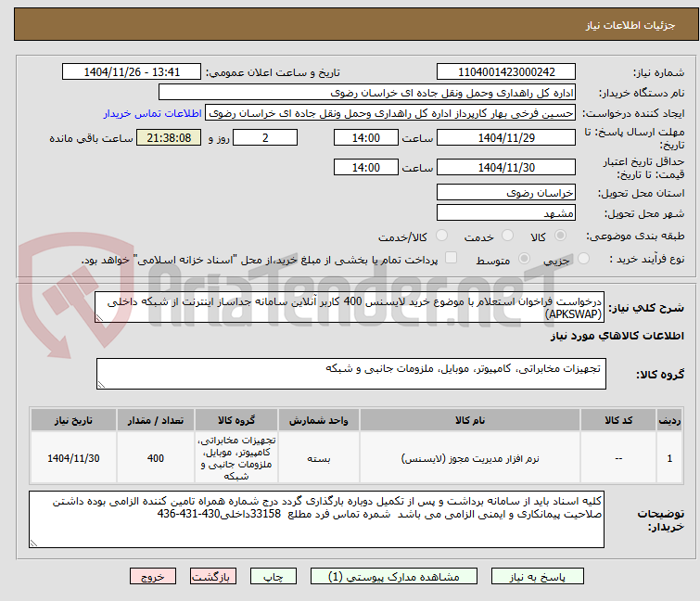Click the buyer organization name field
Screen dimensions: 700x601
click(367, 93)
